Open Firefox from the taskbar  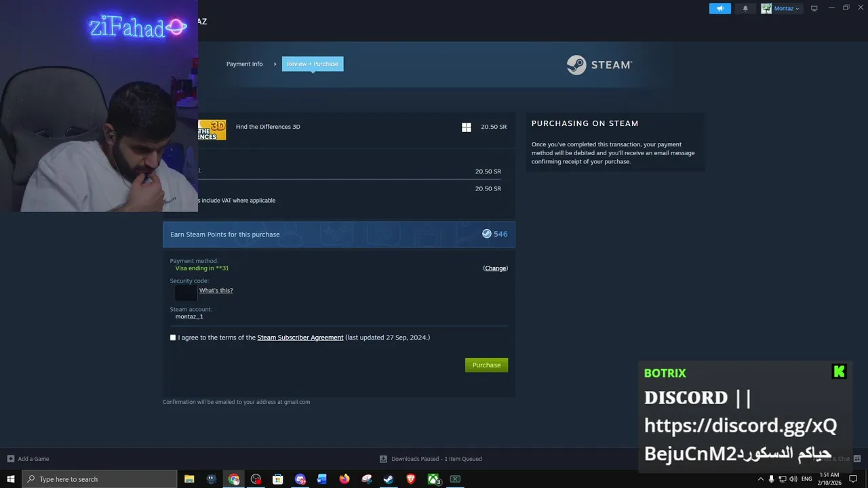pyautogui.click(x=344, y=479)
